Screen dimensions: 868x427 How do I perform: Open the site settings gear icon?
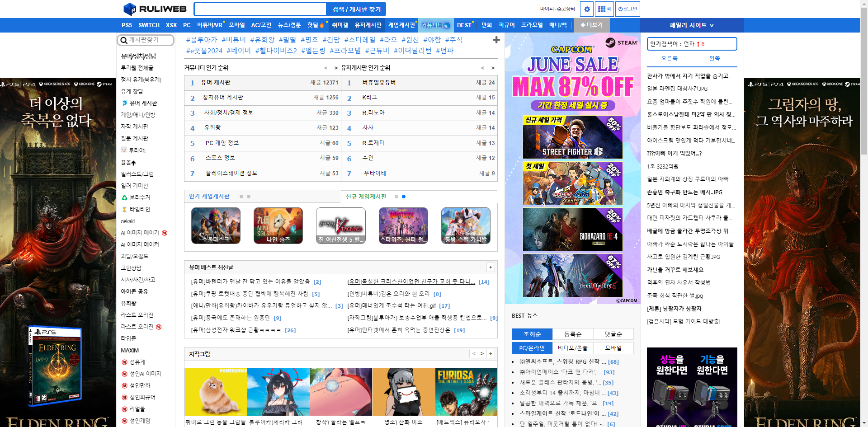586,9
